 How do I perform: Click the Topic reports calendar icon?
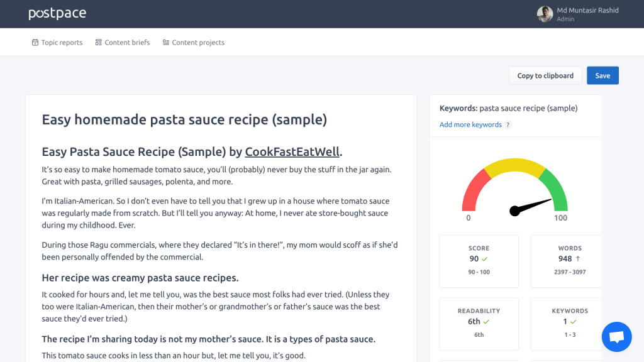(x=35, y=43)
